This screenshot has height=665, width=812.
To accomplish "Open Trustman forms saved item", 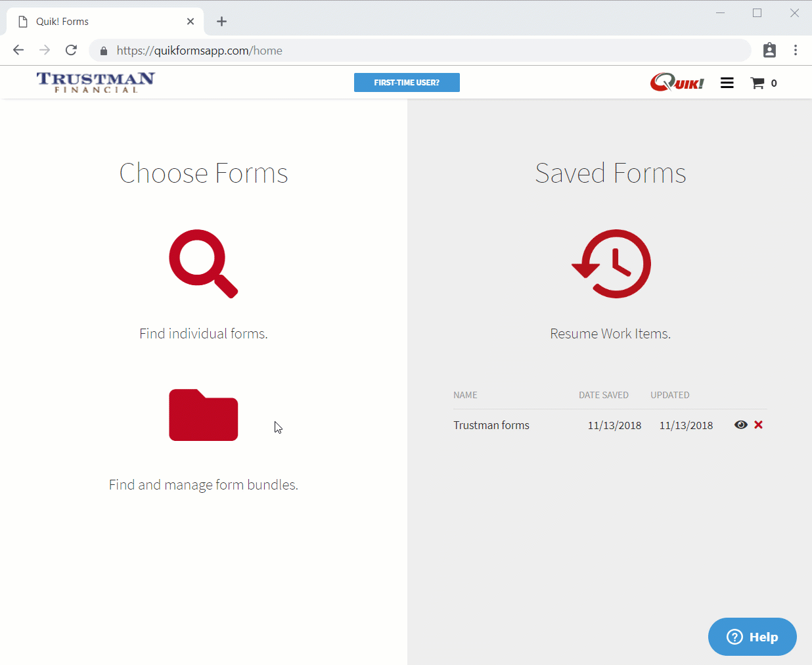I will (x=491, y=425).
